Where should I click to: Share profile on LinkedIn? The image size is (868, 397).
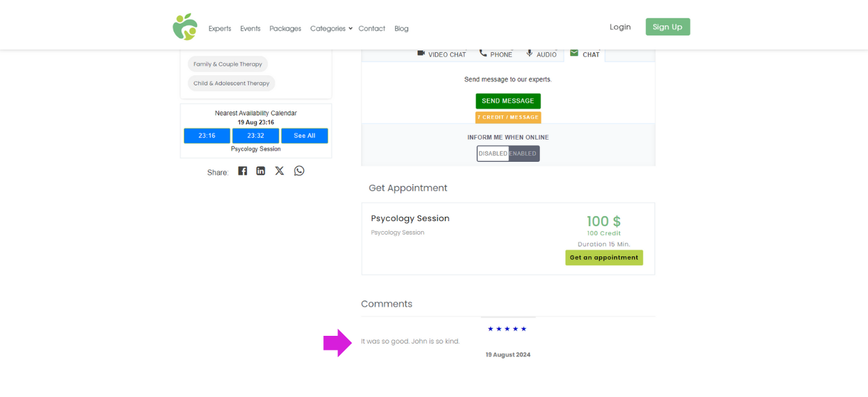pyautogui.click(x=261, y=171)
